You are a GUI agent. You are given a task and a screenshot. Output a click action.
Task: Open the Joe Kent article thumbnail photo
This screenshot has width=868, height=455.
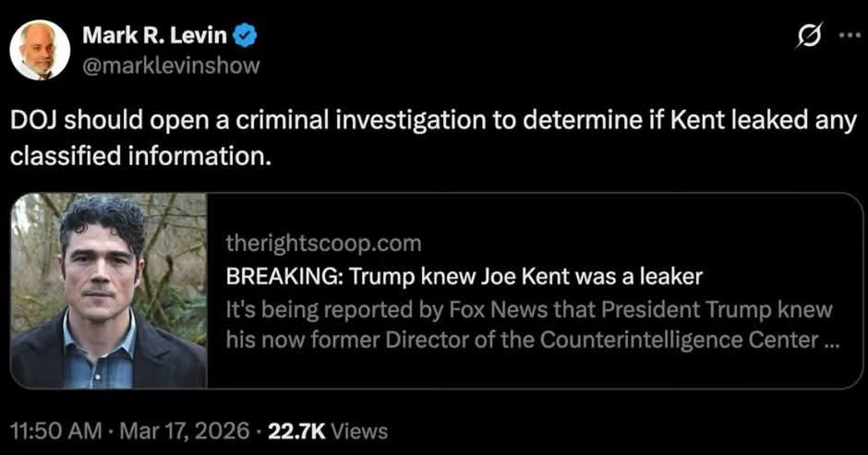pos(109,290)
